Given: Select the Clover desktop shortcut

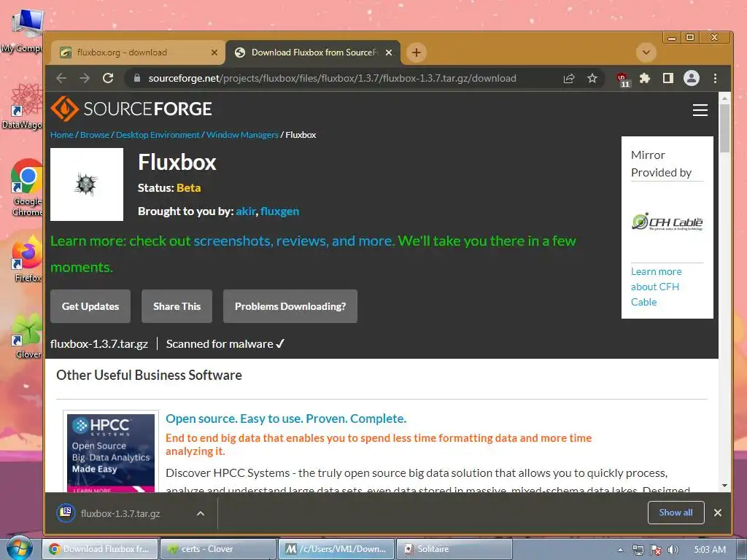Looking at the screenshot, I should [x=27, y=335].
